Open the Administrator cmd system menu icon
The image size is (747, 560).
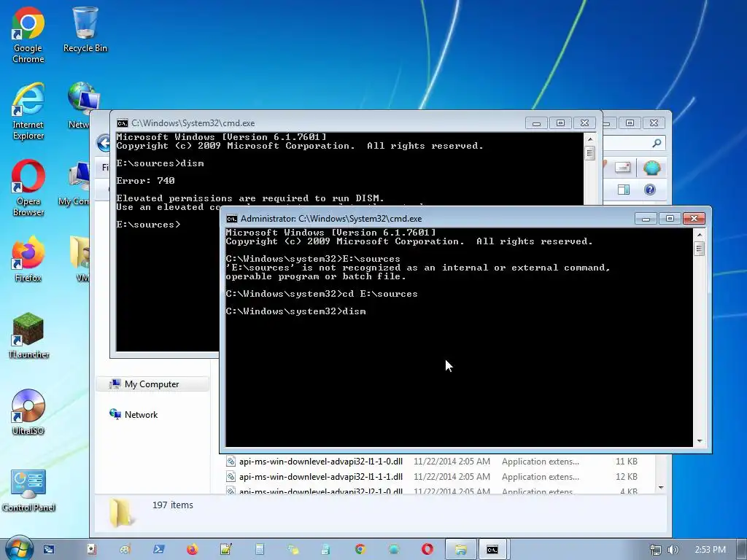coord(232,219)
